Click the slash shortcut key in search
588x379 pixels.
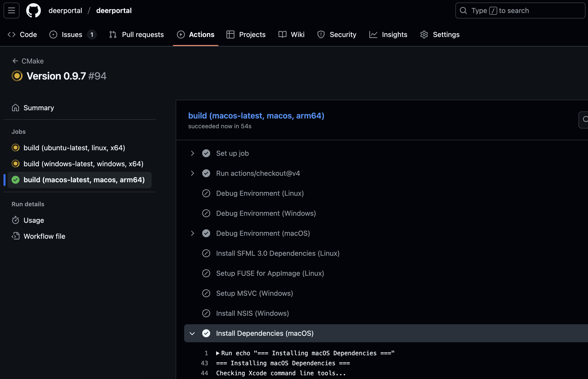493,11
